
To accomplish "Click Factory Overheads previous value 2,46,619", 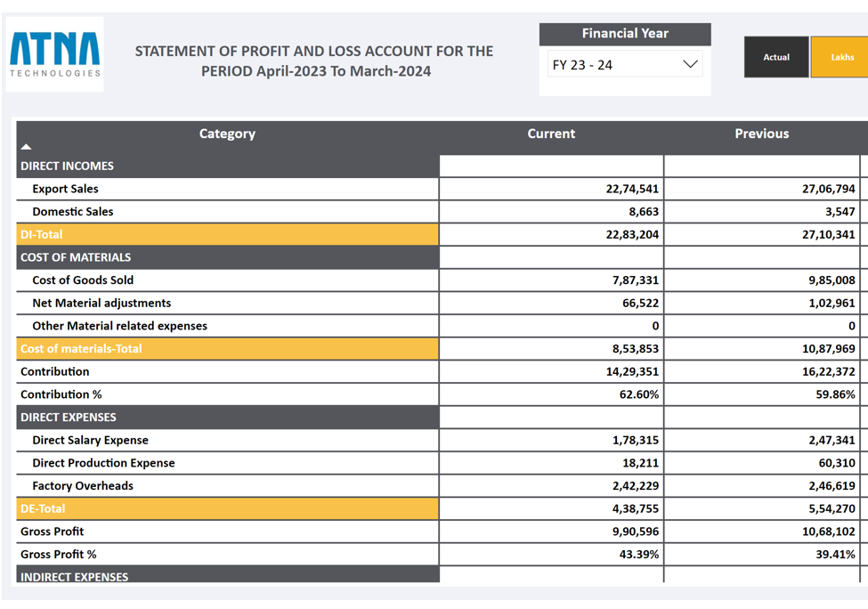I will 832,485.
